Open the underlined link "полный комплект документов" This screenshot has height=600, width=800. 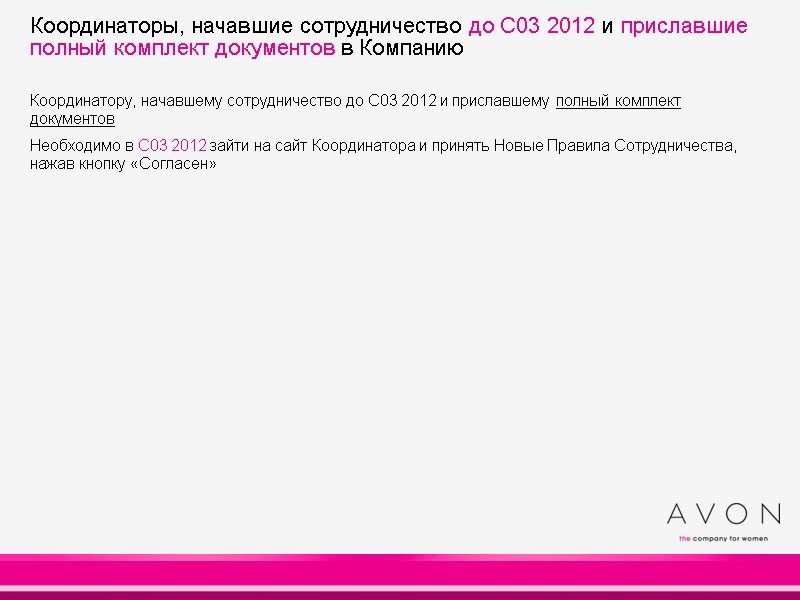coord(618,100)
